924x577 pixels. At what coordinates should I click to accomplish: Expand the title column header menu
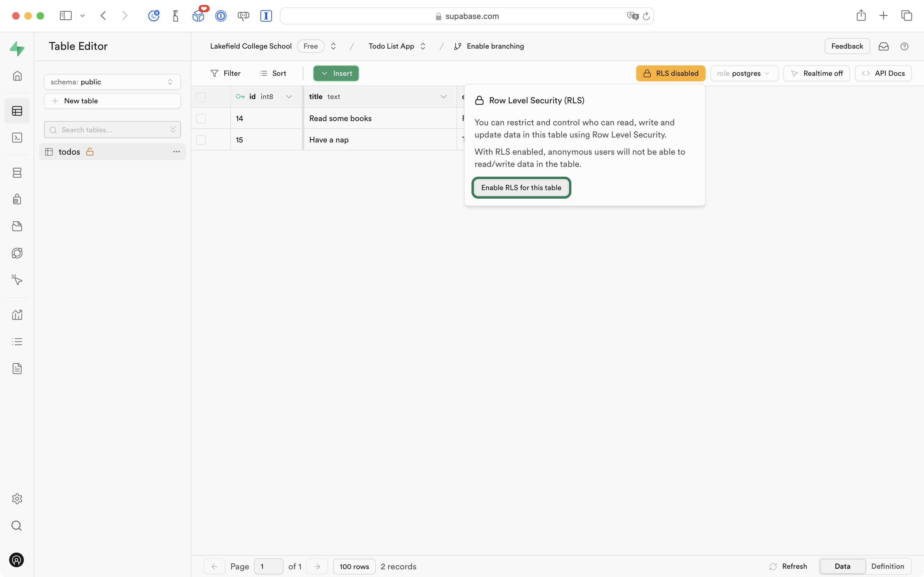443,97
